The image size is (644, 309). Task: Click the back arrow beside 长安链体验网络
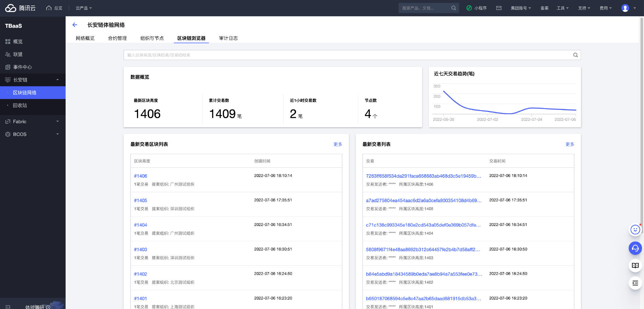[x=75, y=25]
